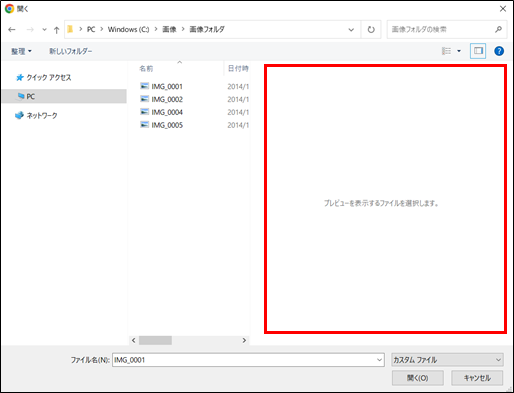Open recent locations dropdown arrow

[x=44, y=30]
